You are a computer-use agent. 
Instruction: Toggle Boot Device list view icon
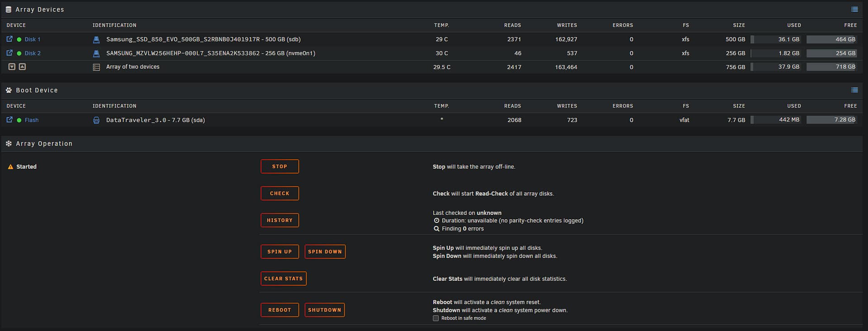pyautogui.click(x=854, y=90)
